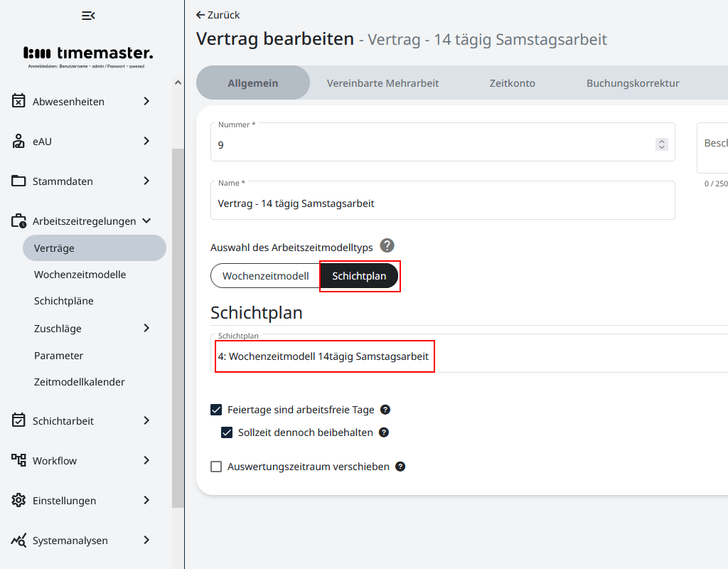Viewport: 728px width, 569px height.
Task: Click the Stammdaten folder icon
Action: click(18, 181)
